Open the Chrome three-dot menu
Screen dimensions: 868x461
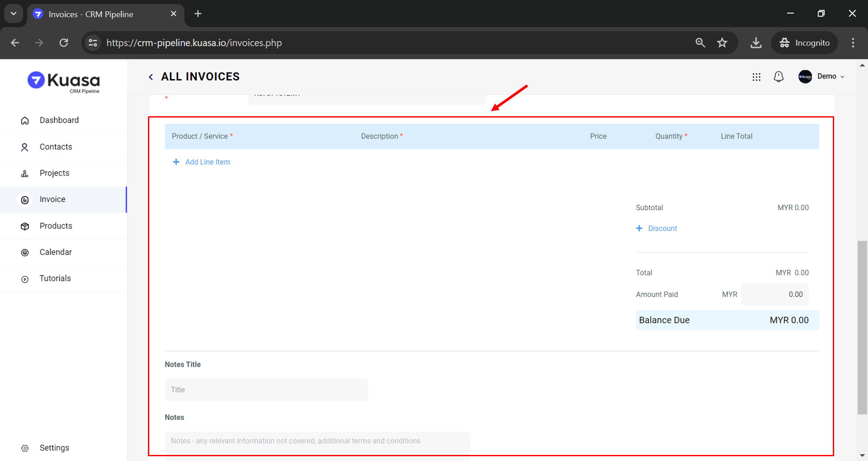point(853,43)
